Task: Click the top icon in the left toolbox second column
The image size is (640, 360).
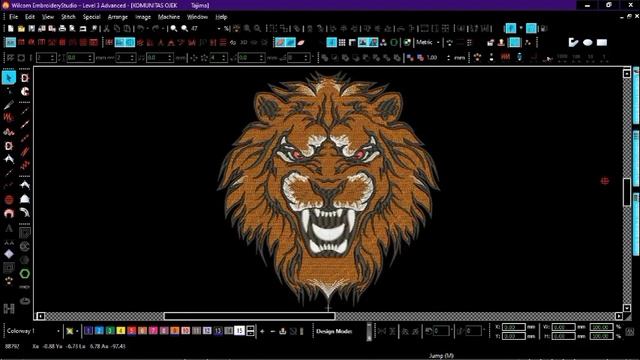Action: coord(25,78)
